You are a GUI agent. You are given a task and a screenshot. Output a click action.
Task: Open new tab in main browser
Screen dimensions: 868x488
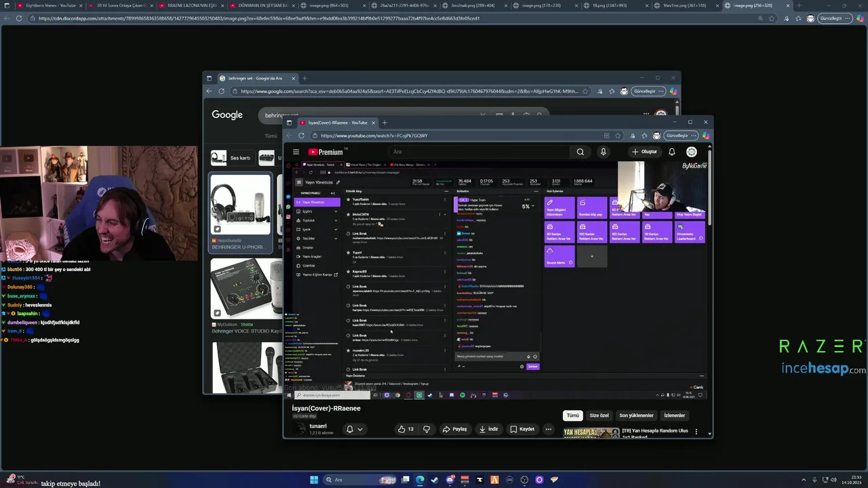(798, 5)
